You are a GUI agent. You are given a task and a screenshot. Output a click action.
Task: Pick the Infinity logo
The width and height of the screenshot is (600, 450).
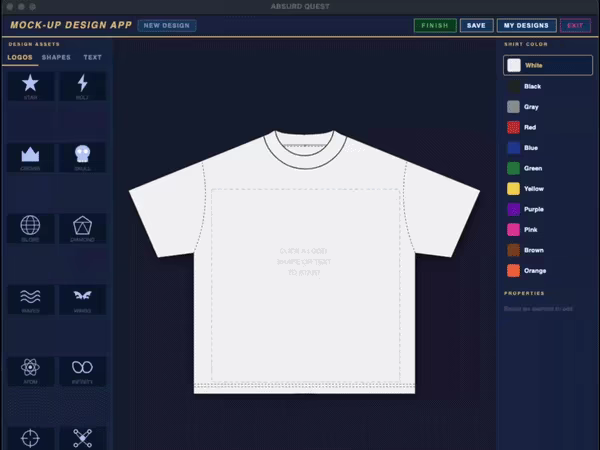[82, 371]
